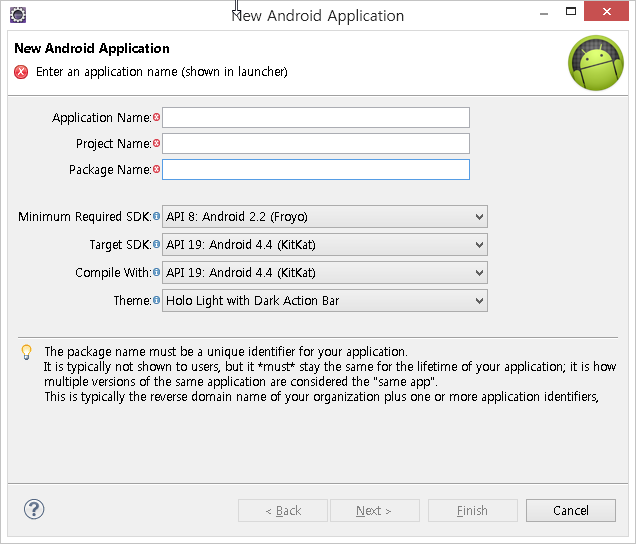Click the "Compile With:" label

[114, 273]
